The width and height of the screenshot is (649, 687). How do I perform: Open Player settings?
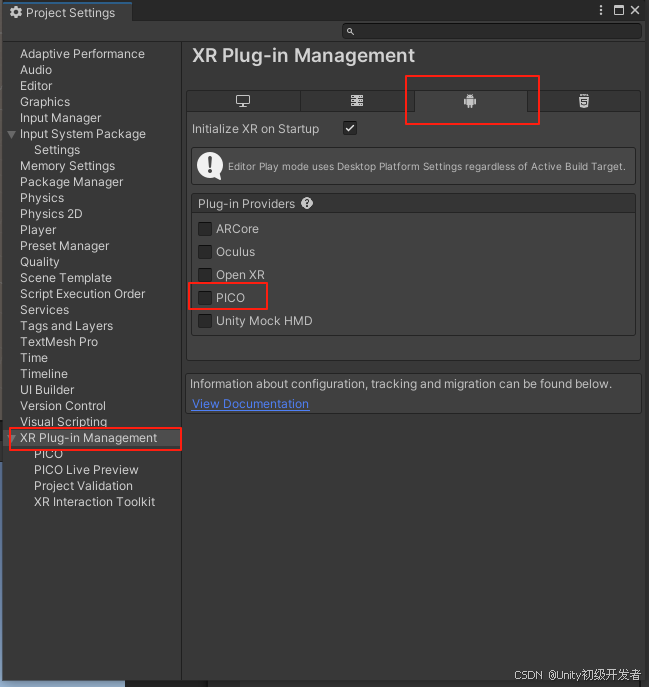(x=38, y=230)
